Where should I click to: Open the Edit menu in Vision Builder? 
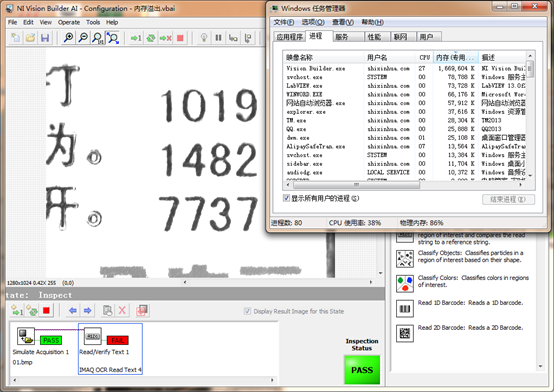coord(28,22)
